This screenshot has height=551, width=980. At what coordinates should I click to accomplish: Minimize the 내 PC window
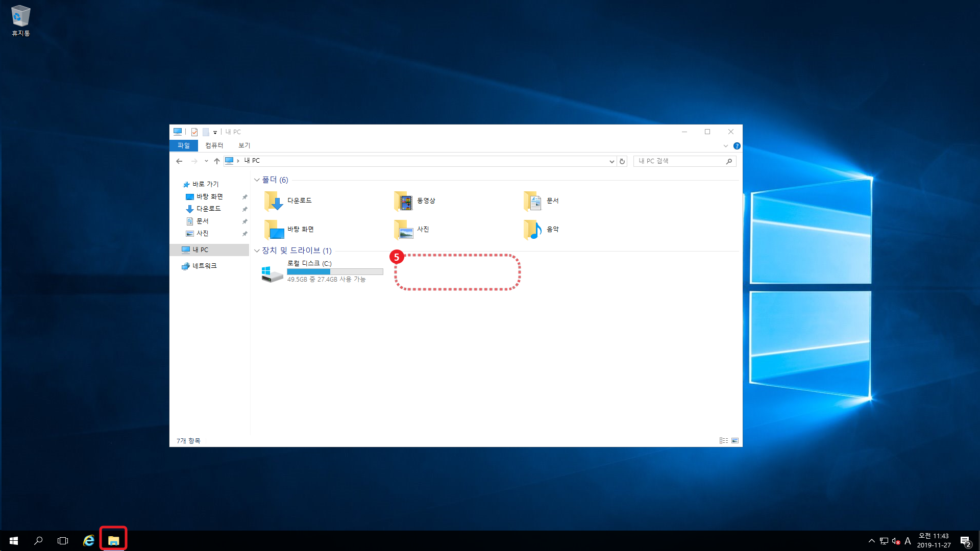click(x=684, y=132)
